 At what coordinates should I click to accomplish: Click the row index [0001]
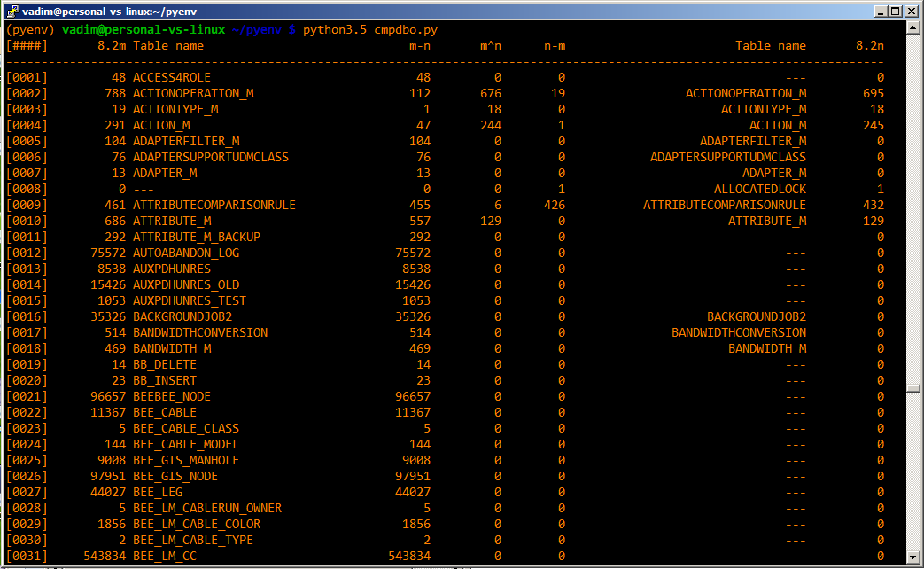[27, 77]
